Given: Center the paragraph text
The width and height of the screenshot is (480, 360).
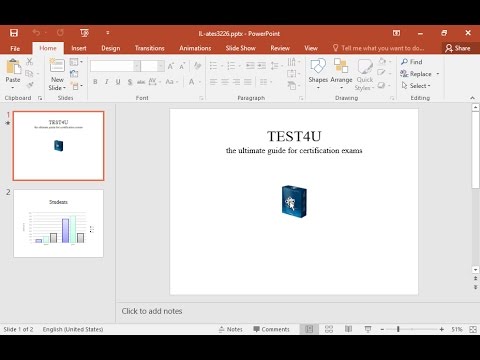Looking at the screenshot, I should point(225,82).
